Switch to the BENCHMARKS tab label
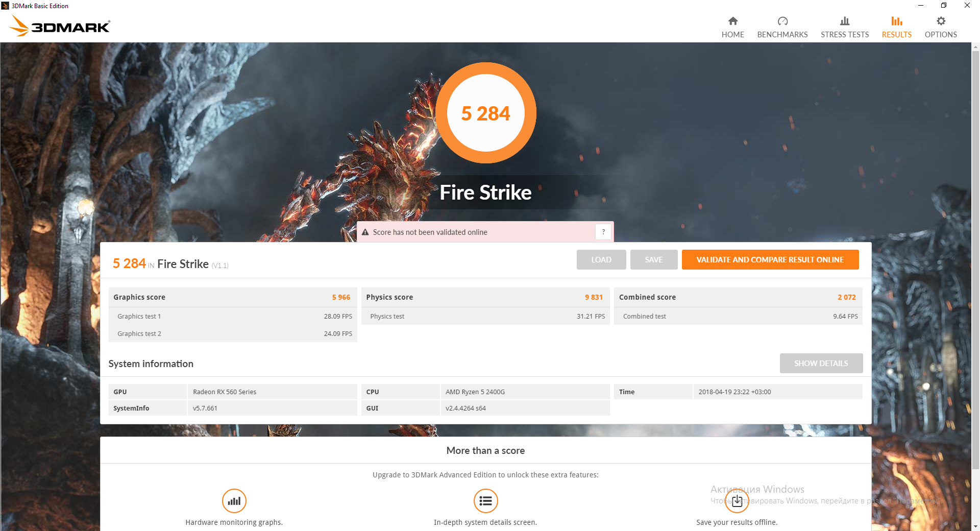 click(x=782, y=35)
